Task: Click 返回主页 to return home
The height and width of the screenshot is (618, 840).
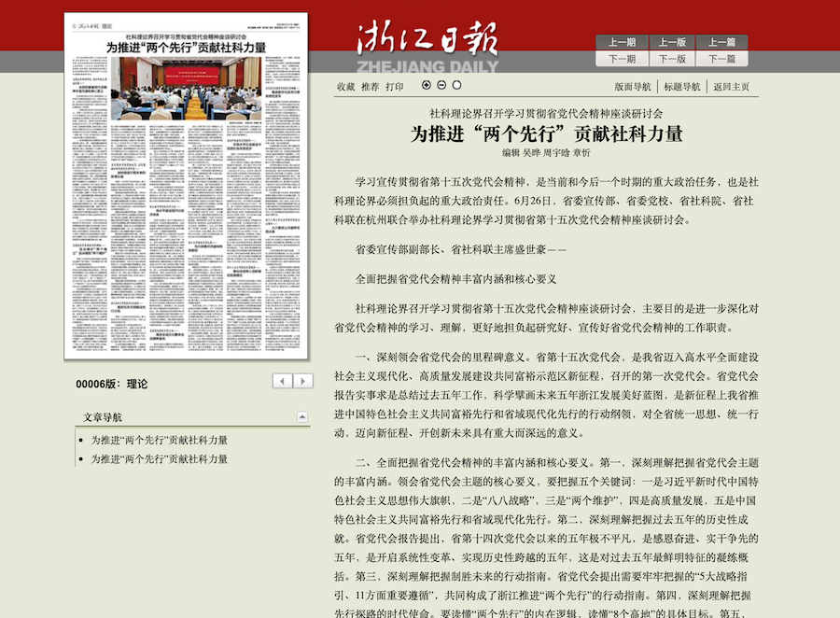Action: (x=731, y=87)
